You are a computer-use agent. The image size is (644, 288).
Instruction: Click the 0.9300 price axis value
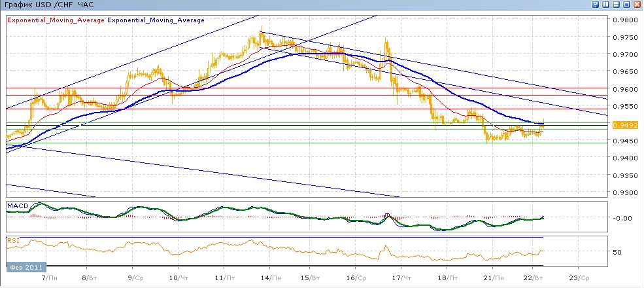coord(624,192)
